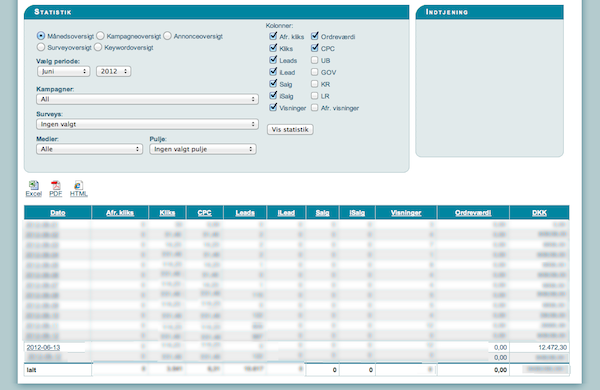600x390 pixels.
Task: Open the 2012-06-13 date link
Action: tap(43, 348)
